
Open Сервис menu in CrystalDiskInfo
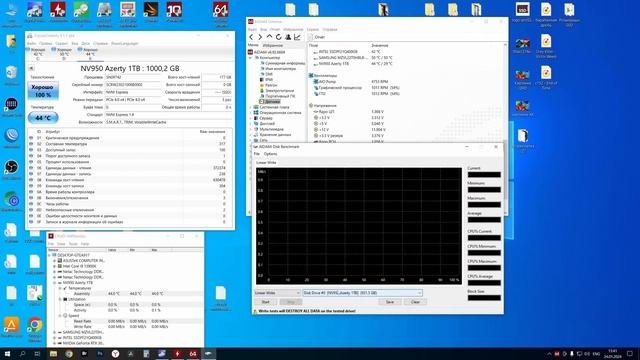pos(62,43)
